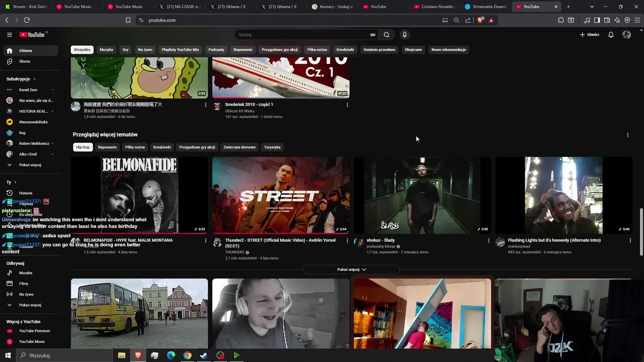The width and height of the screenshot is (644, 362).
Task: Open the YouTube guide hamburger menu
Action: pos(9,35)
